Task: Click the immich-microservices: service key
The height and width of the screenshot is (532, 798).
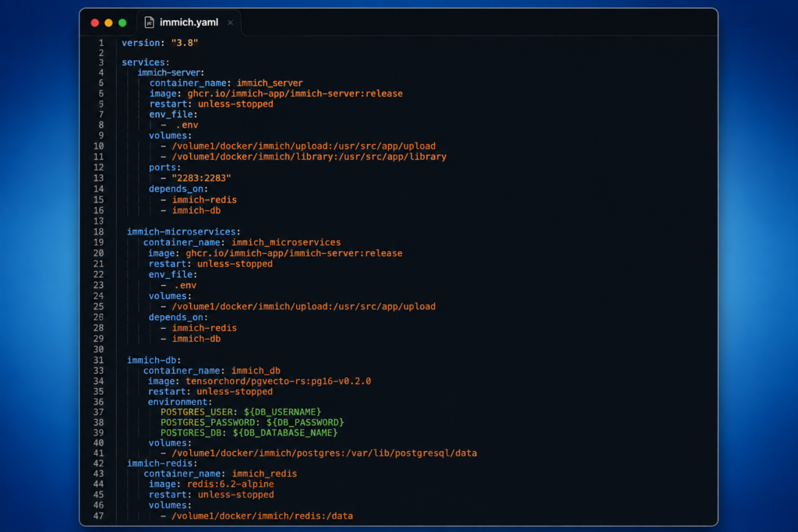Action: point(184,232)
